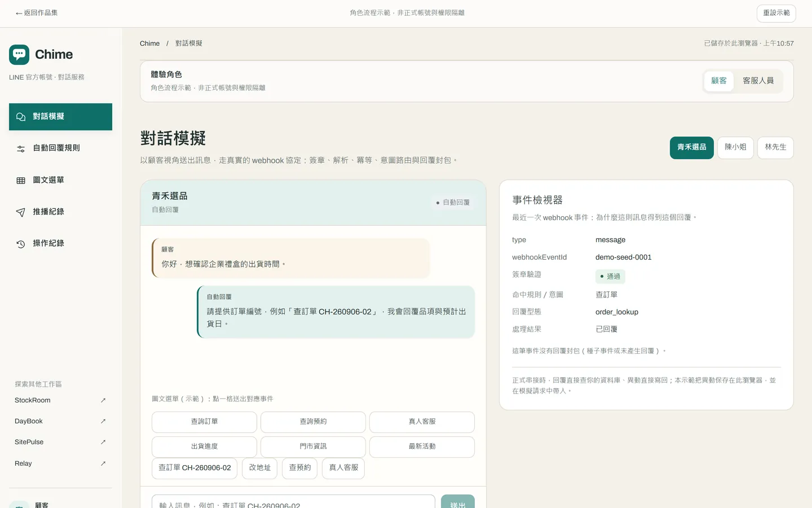Click the 真人客服 rich menu cell
Screen dimensions: 812x508
coord(422,422)
